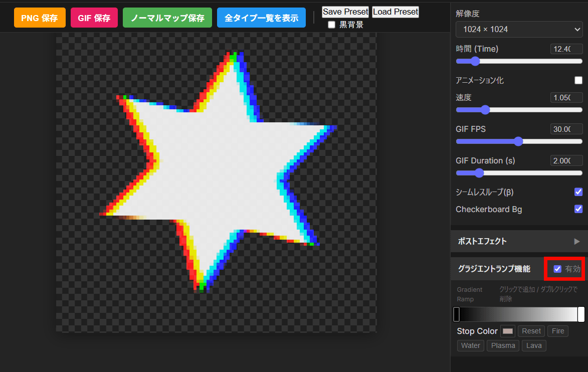The height and width of the screenshot is (372, 588).
Task: Uncheck the Checkerboard Bg checkbox
Action: (x=578, y=209)
